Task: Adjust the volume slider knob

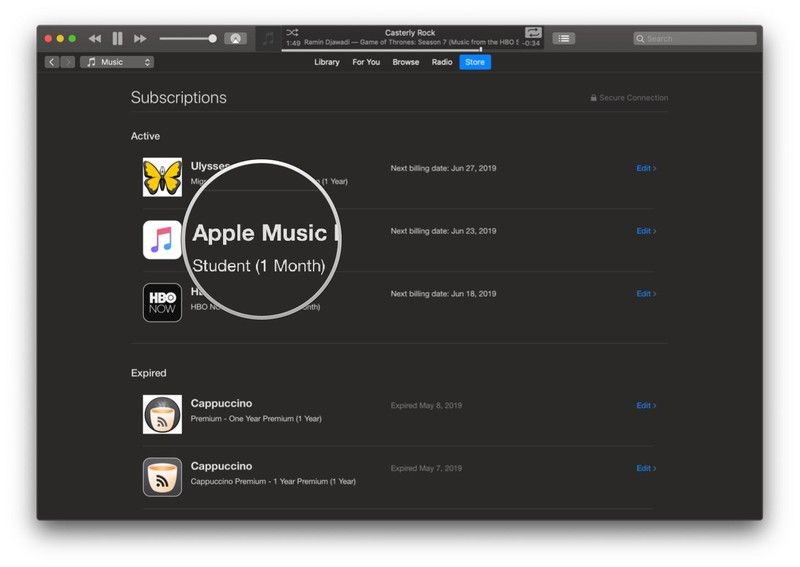Action: point(213,38)
